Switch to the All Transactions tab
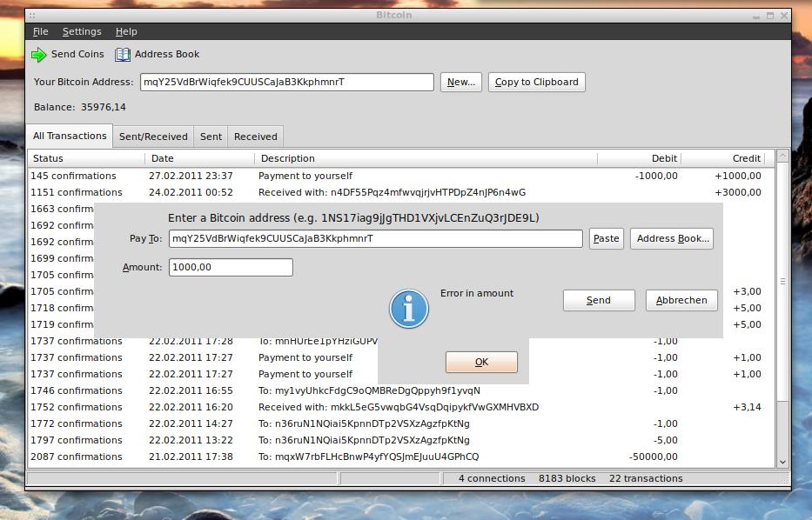Image resolution: width=812 pixels, height=520 pixels. [x=70, y=136]
